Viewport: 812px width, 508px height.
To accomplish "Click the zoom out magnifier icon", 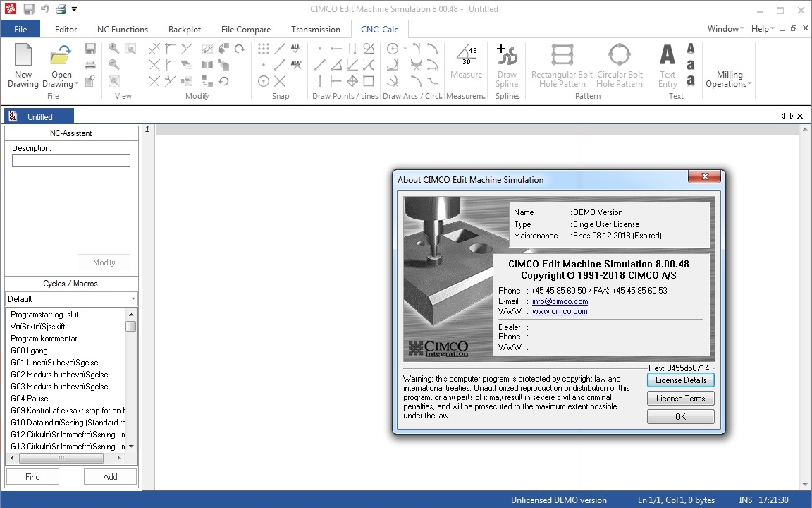I will 114,65.
